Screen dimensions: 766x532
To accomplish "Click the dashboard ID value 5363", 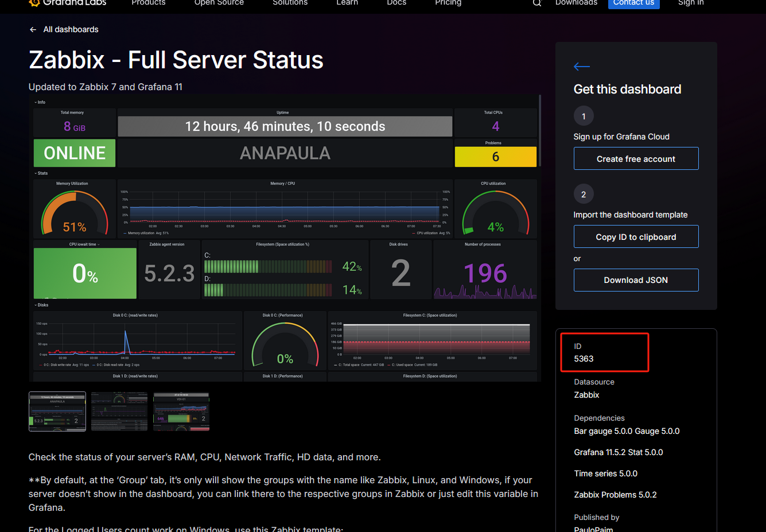I will click(584, 359).
